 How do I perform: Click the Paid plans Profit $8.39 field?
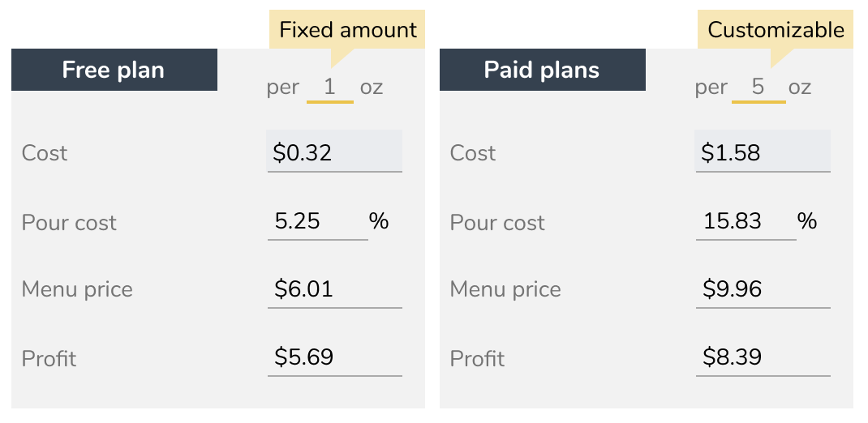point(763,358)
